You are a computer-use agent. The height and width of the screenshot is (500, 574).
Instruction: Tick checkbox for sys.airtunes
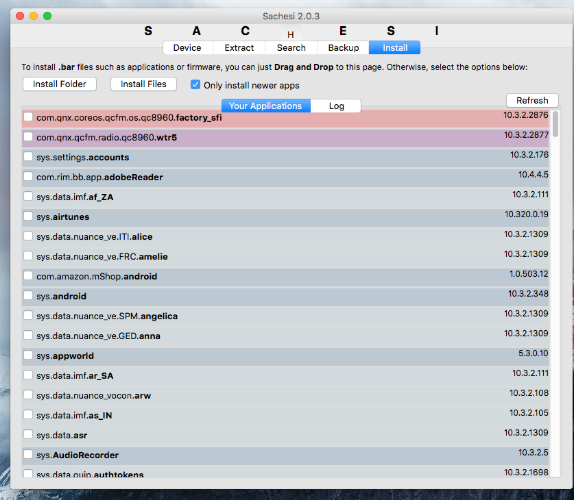28,216
